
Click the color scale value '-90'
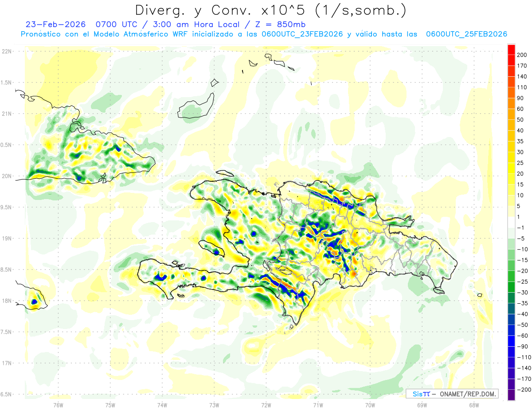[x=522, y=346]
